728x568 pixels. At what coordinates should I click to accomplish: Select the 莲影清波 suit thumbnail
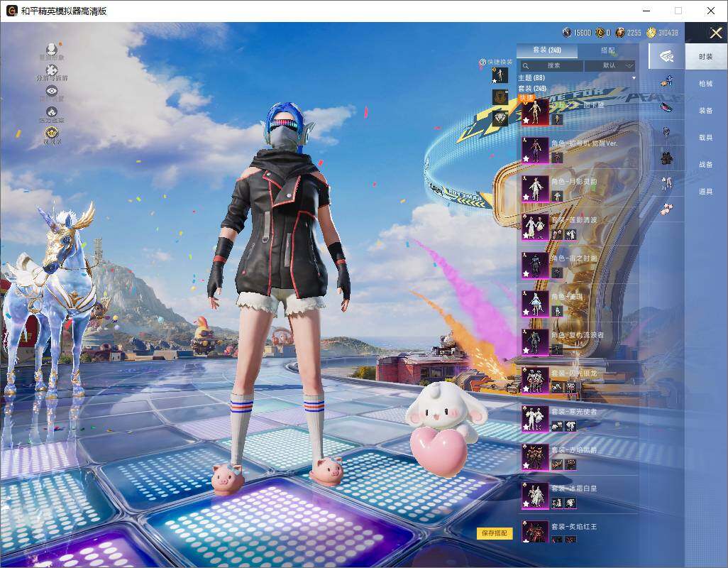pyautogui.click(x=535, y=227)
